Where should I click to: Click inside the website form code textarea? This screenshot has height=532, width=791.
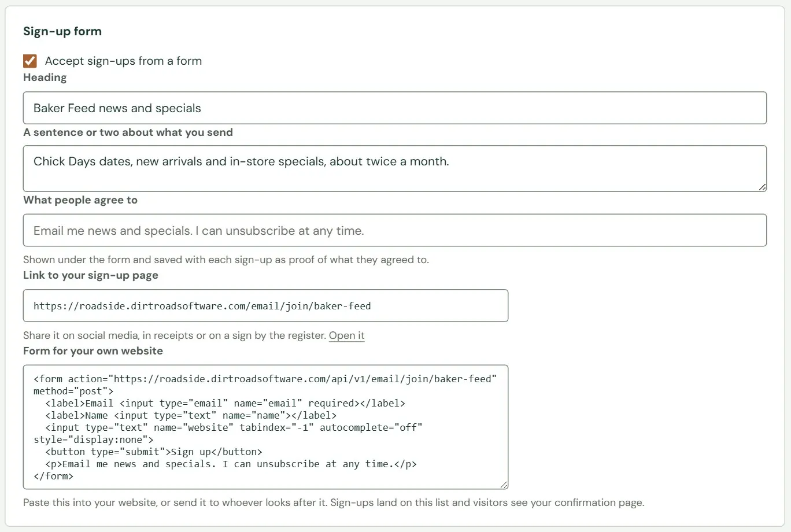pos(265,427)
